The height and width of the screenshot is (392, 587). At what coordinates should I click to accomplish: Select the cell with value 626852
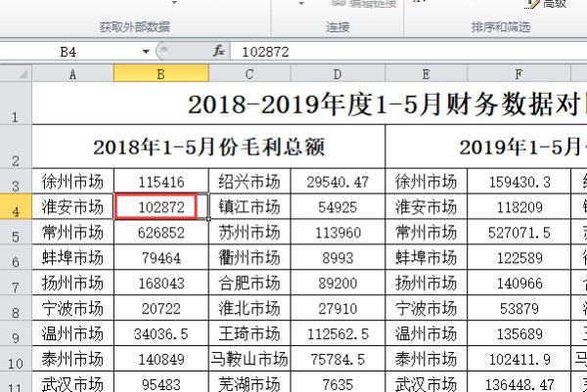[x=161, y=232]
